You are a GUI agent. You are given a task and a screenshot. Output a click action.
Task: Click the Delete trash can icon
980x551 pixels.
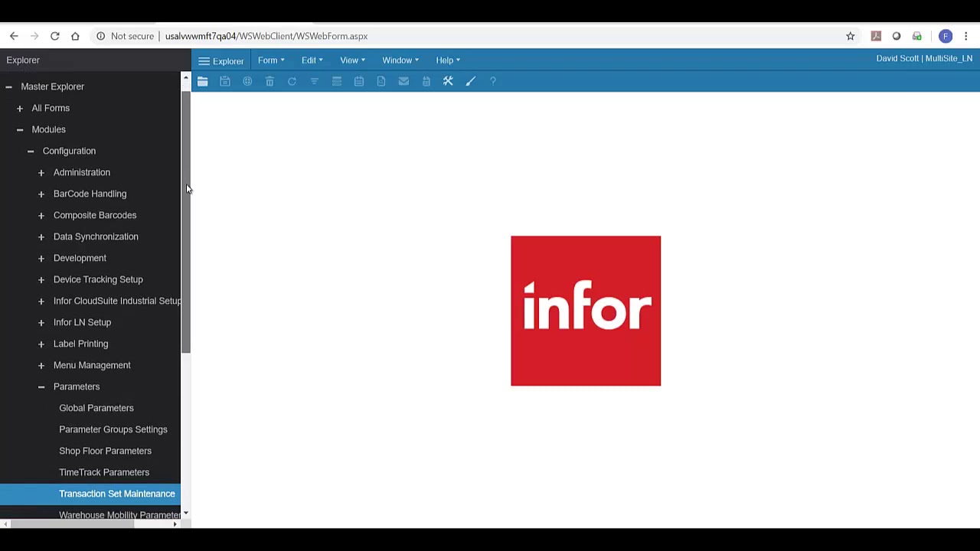[x=269, y=81]
